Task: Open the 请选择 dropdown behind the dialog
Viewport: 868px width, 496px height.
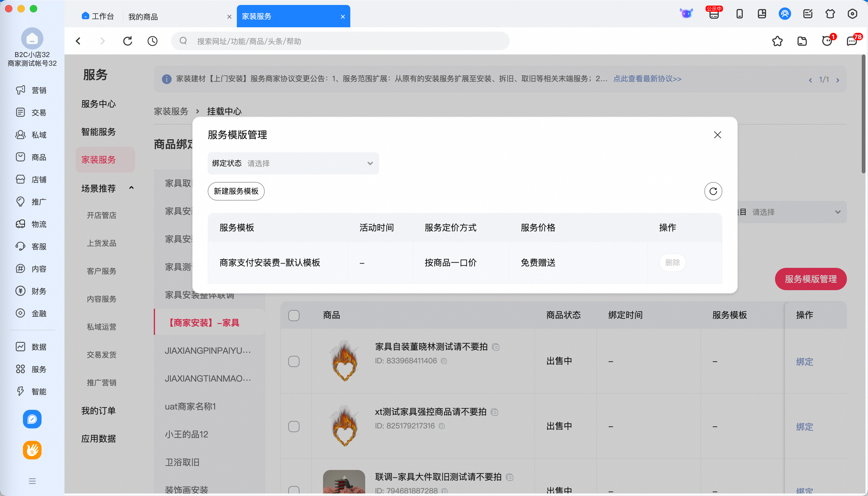Action: [792, 212]
